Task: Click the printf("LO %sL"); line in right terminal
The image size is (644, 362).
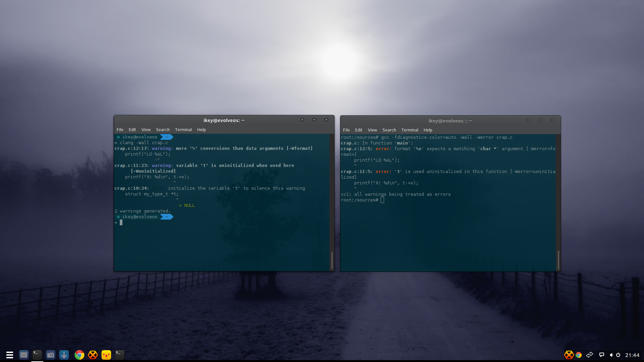Action: click(377, 160)
